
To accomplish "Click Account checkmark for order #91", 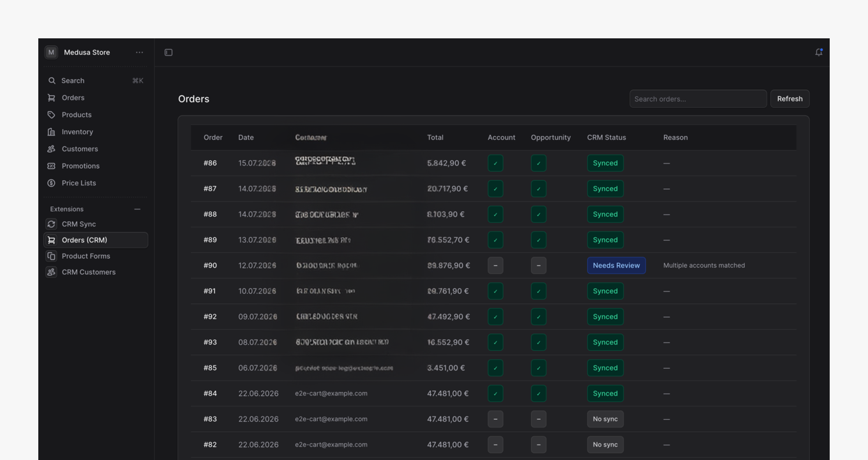I will (x=495, y=291).
